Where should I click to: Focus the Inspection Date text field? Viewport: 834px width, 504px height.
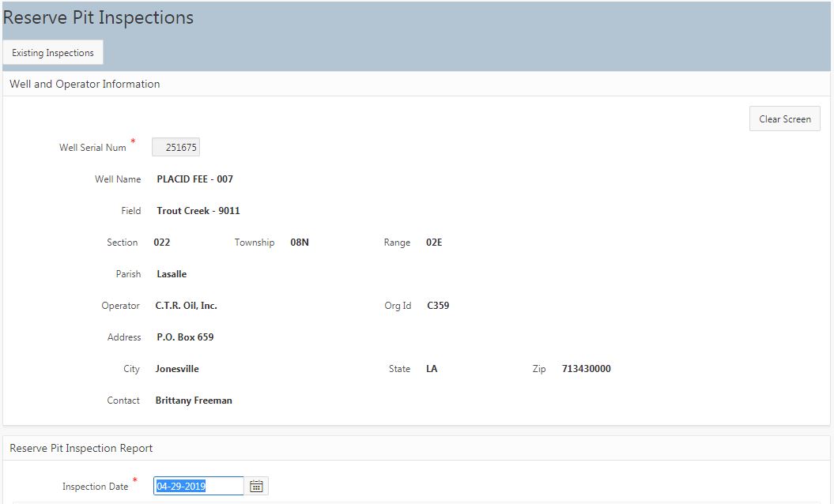(x=199, y=486)
